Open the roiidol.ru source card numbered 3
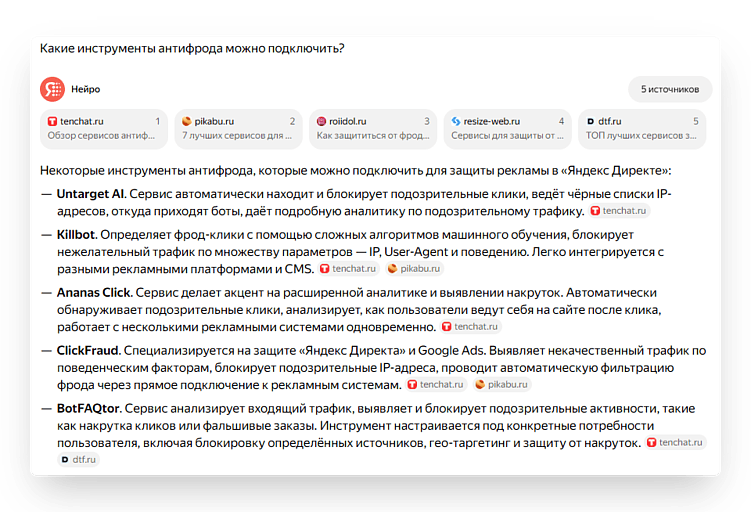 tap(373, 128)
